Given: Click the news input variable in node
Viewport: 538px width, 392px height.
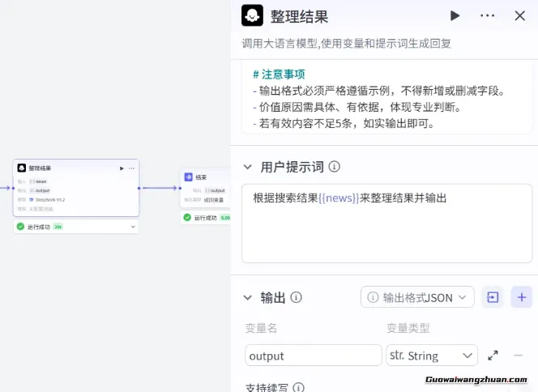Looking at the screenshot, I should tap(38, 181).
